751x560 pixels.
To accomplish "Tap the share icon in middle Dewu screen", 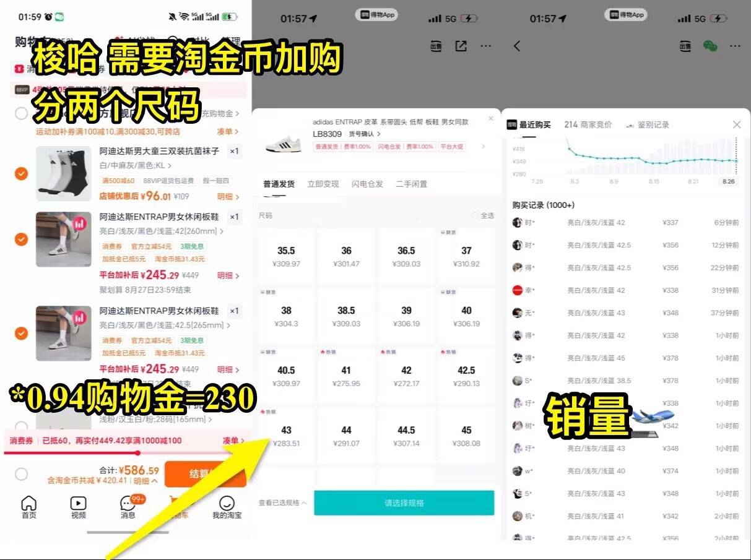I will (x=461, y=46).
